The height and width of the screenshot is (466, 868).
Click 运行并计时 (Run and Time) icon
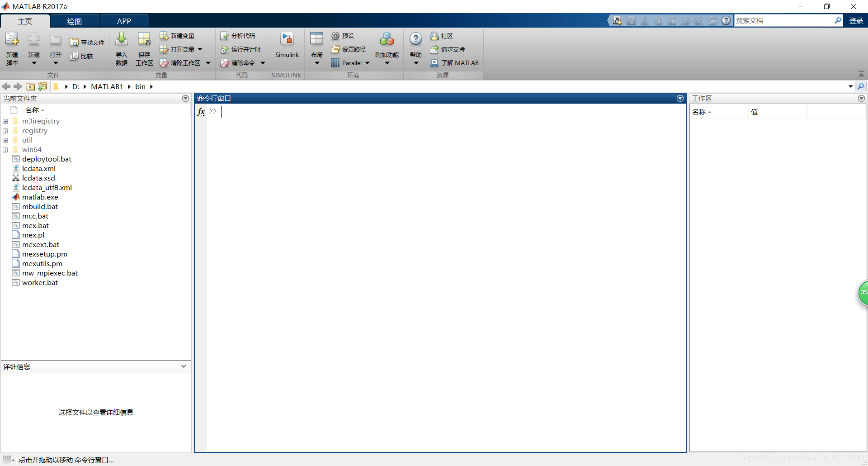tap(224, 49)
